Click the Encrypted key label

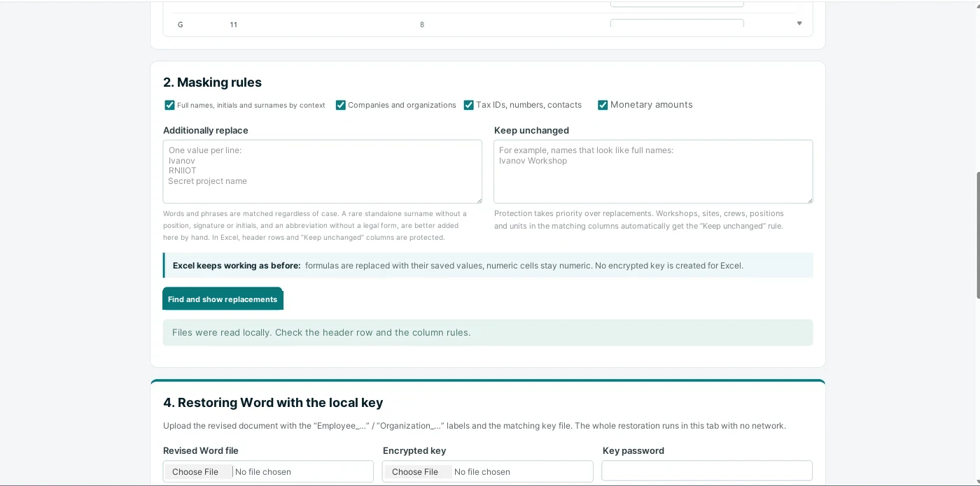[x=414, y=451]
